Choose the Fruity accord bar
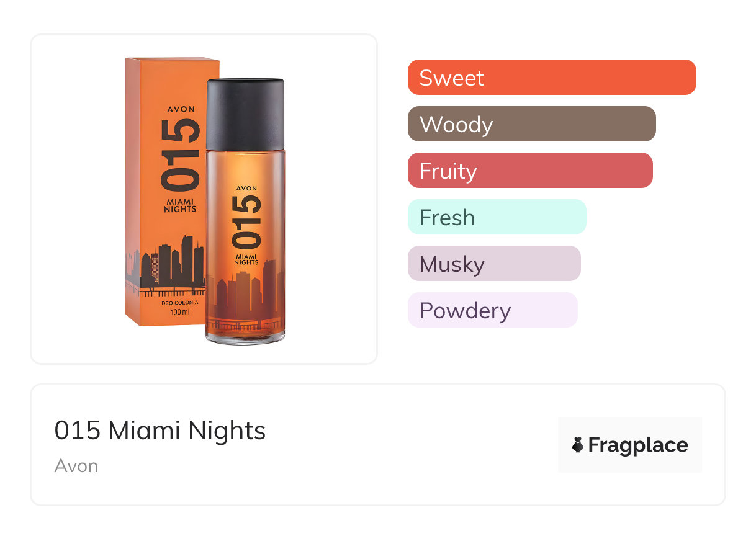The image size is (756, 536). (x=529, y=171)
